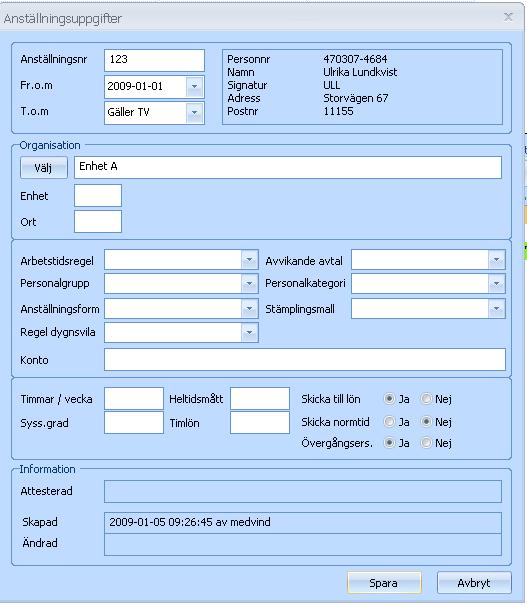527x607 pixels.
Task: Click the personnr value 470307-4684
Action: pyautogui.click(x=355, y=59)
